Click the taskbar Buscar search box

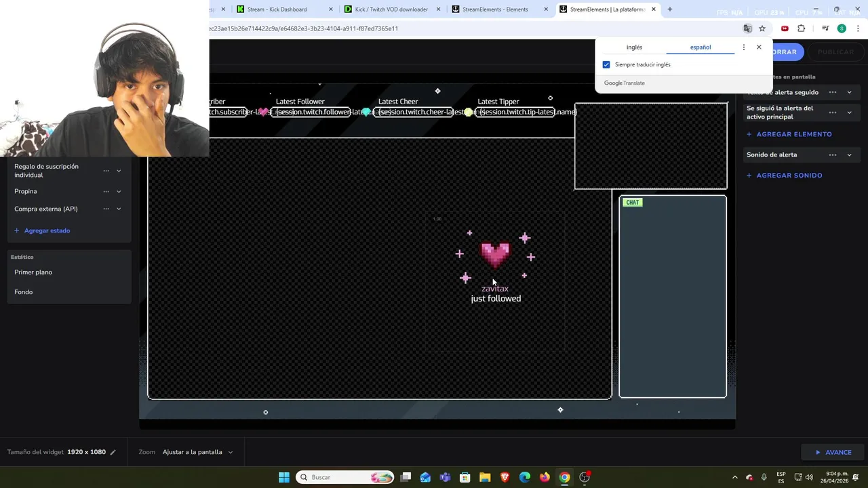pos(346,477)
